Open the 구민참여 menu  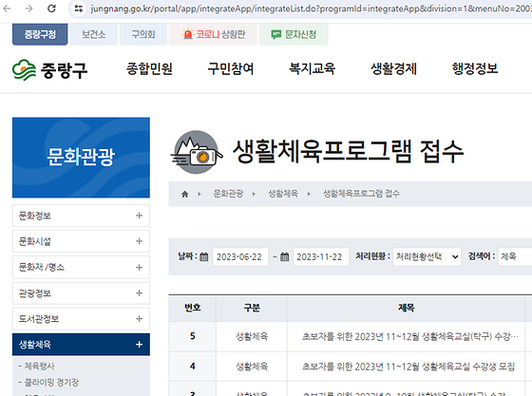click(x=231, y=68)
